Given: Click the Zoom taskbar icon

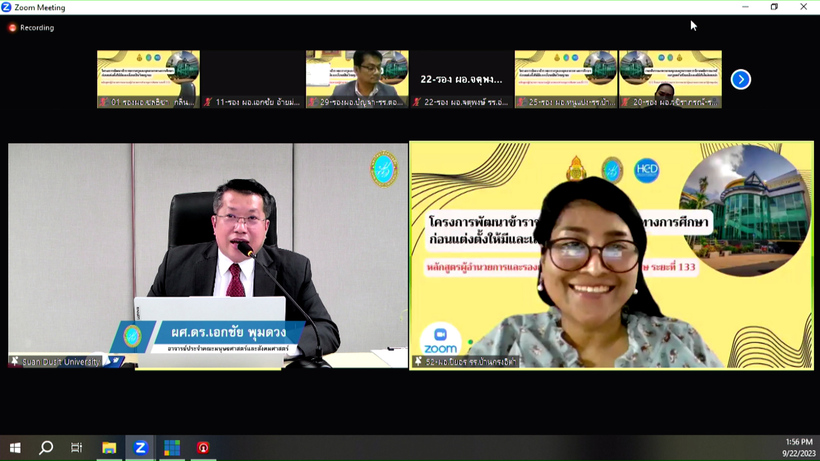Looking at the screenshot, I should pyautogui.click(x=140, y=448).
